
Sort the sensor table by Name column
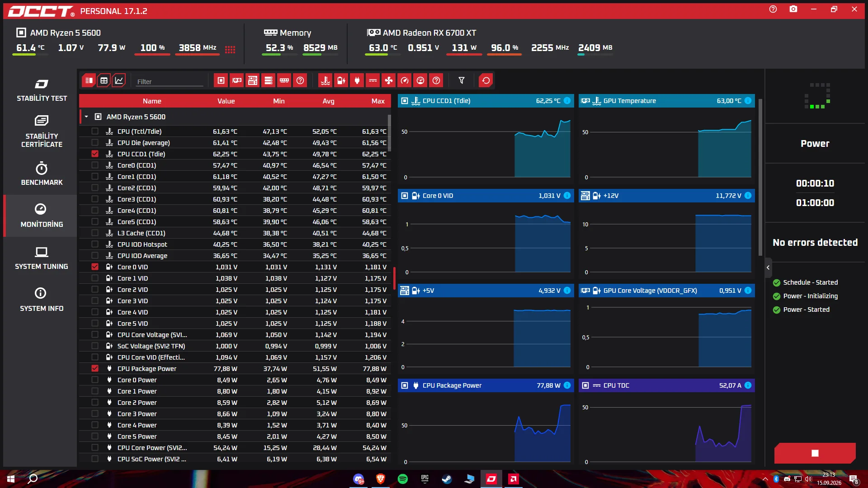click(x=152, y=101)
